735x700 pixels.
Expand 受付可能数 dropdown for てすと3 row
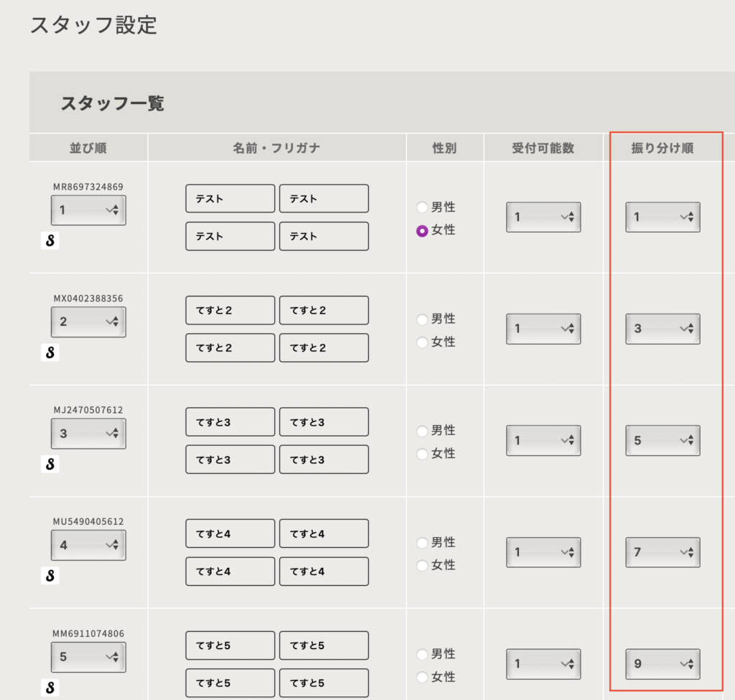[543, 441]
